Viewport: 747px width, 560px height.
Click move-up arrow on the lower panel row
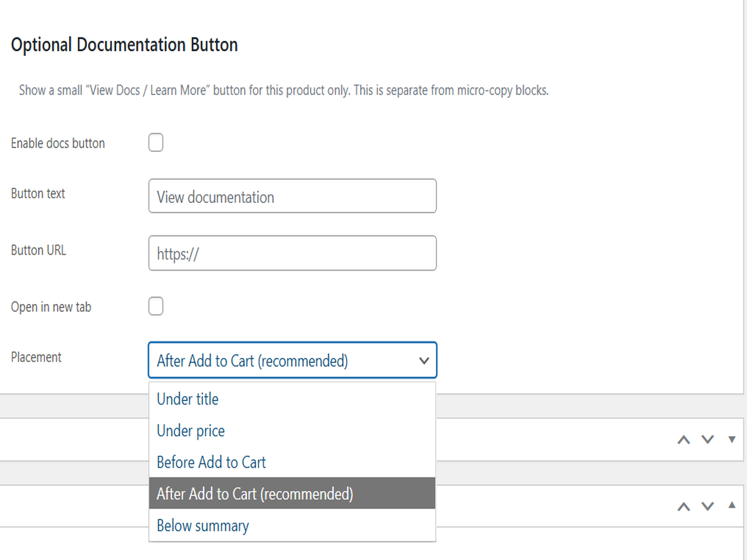pos(683,506)
